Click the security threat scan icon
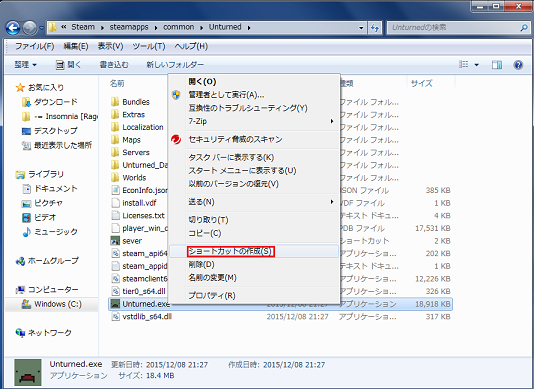534x389 pixels. pos(176,139)
